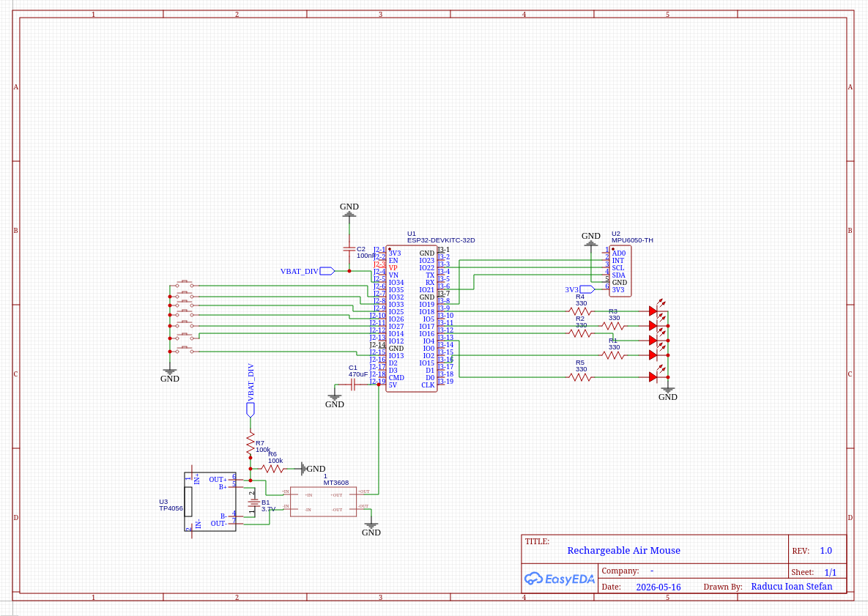Select the CLK pin name on U1
Screen dimensions: 868x616
(x=428, y=385)
